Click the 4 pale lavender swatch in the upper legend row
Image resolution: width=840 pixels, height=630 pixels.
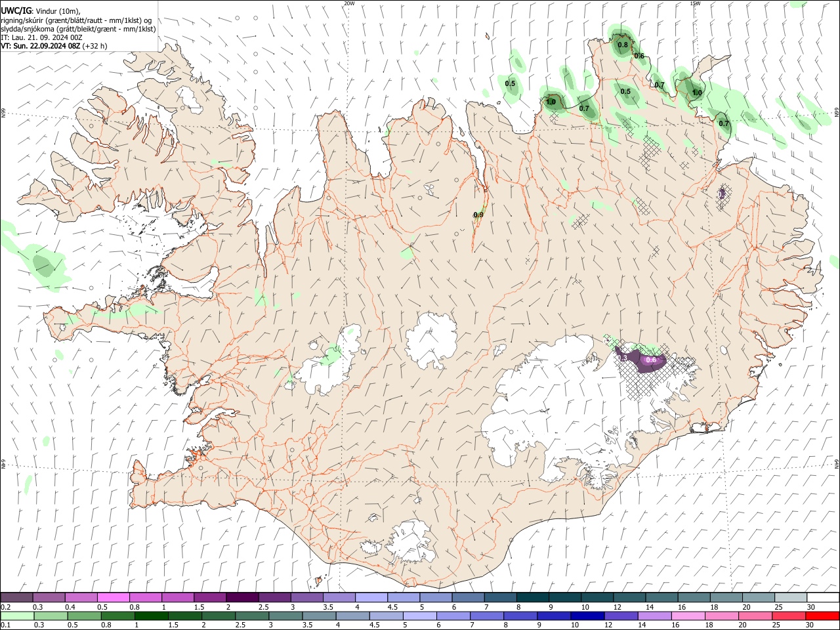pos(371,598)
